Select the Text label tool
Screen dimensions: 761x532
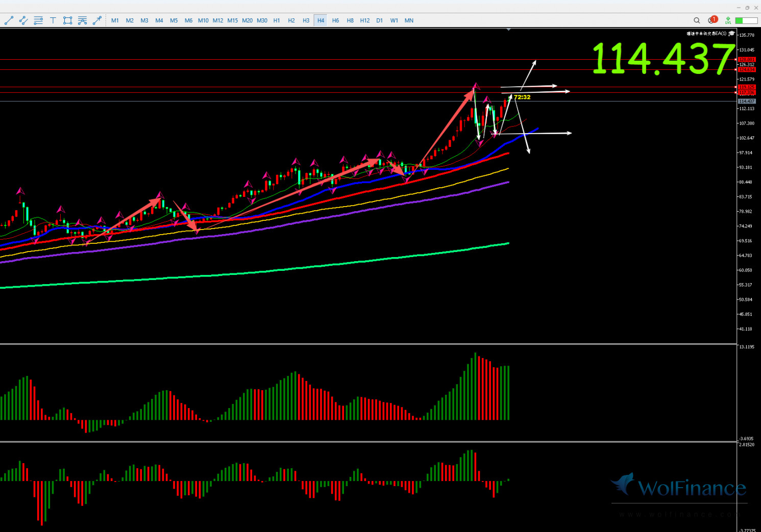click(53, 20)
